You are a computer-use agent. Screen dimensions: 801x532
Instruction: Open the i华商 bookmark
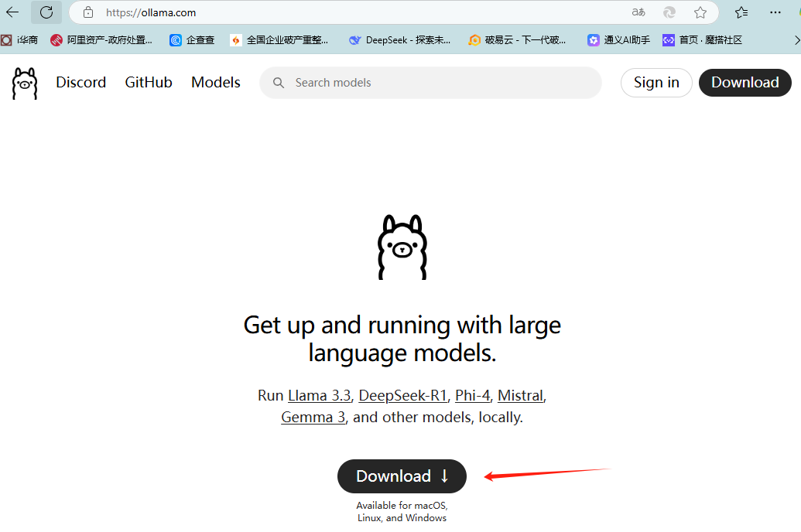[19, 40]
